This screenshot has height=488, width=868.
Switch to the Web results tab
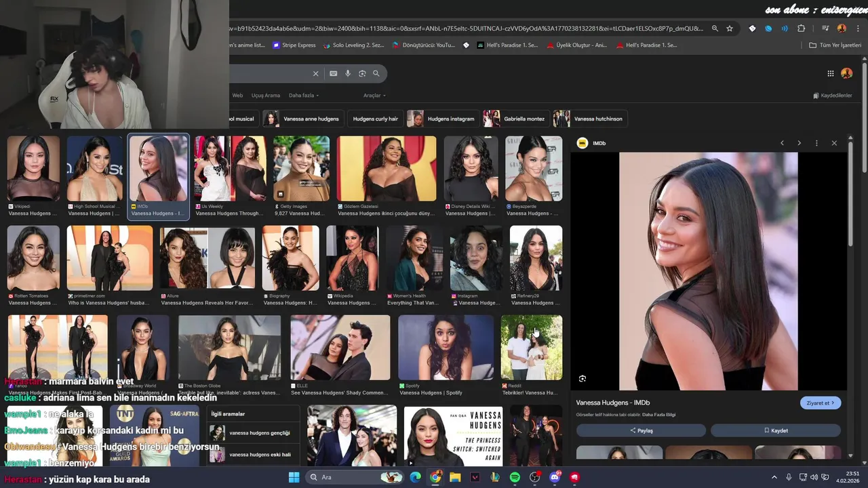click(237, 96)
